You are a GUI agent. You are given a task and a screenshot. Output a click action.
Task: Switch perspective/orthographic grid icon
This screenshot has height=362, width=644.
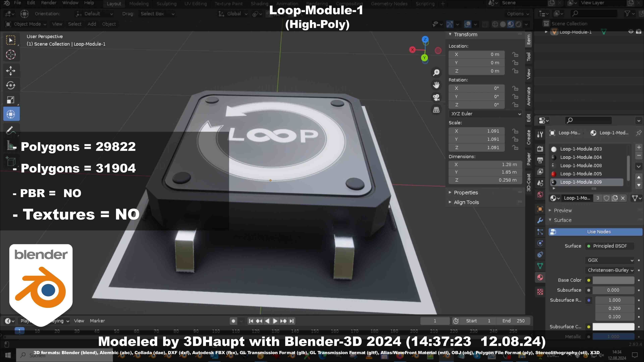coord(437,110)
